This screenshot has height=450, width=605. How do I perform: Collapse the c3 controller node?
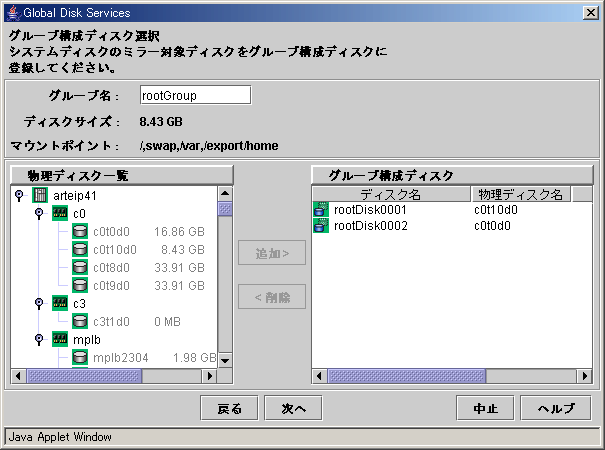click(x=39, y=303)
